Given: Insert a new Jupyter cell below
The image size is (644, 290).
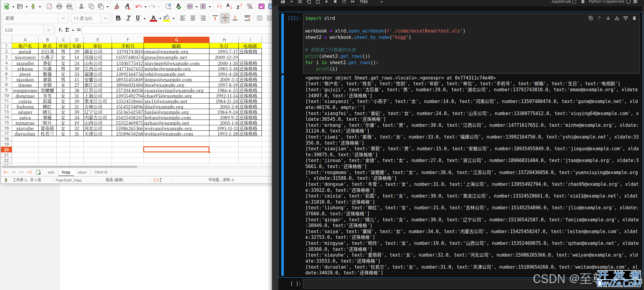Looking at the screenshot, I should point(291,2).
